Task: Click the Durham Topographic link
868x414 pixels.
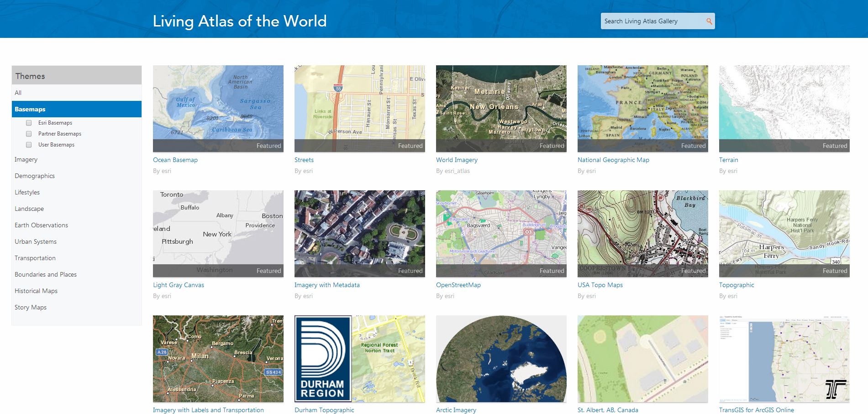Action: (324, 410)
